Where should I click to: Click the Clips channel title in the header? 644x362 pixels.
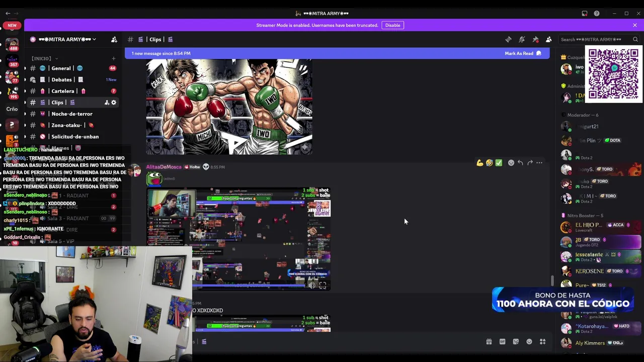coord(155,39)
